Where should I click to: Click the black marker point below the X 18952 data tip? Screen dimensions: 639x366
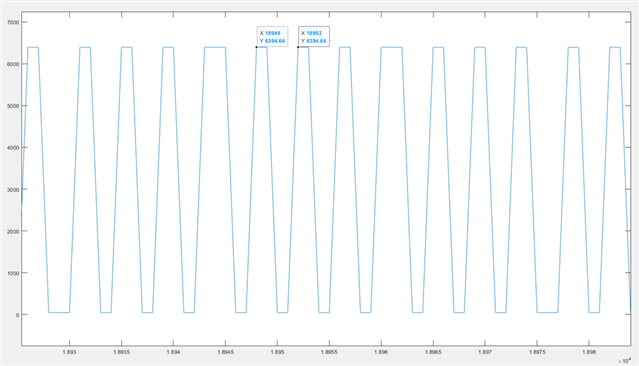pyautogui.click(x=298, y=47)
